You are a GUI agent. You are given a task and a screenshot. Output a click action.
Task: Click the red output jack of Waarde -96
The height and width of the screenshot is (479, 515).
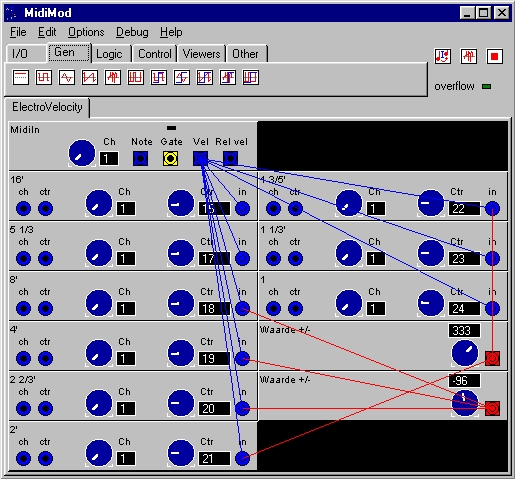click(492, 408)
